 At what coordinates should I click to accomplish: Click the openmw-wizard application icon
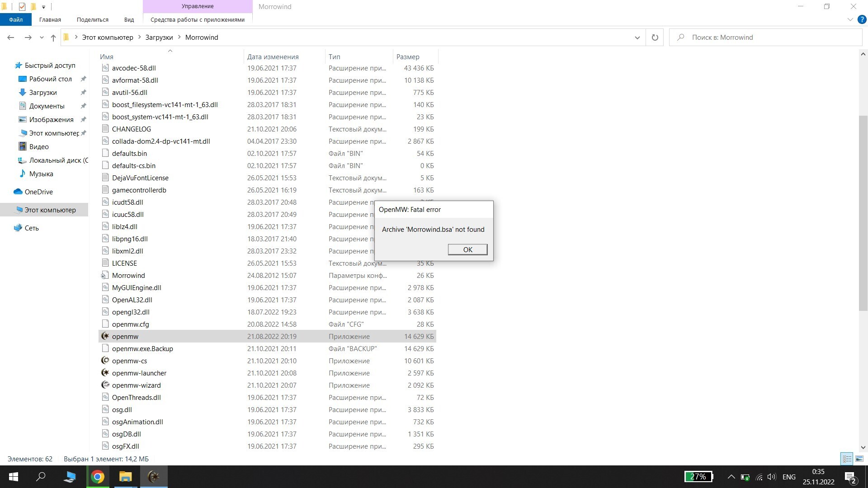(x=105, y=385)
